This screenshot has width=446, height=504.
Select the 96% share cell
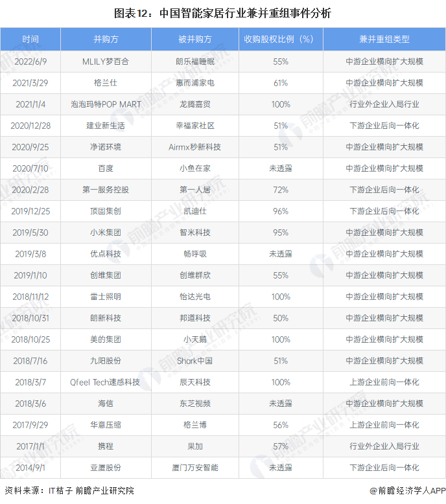[x=281, y=211]
